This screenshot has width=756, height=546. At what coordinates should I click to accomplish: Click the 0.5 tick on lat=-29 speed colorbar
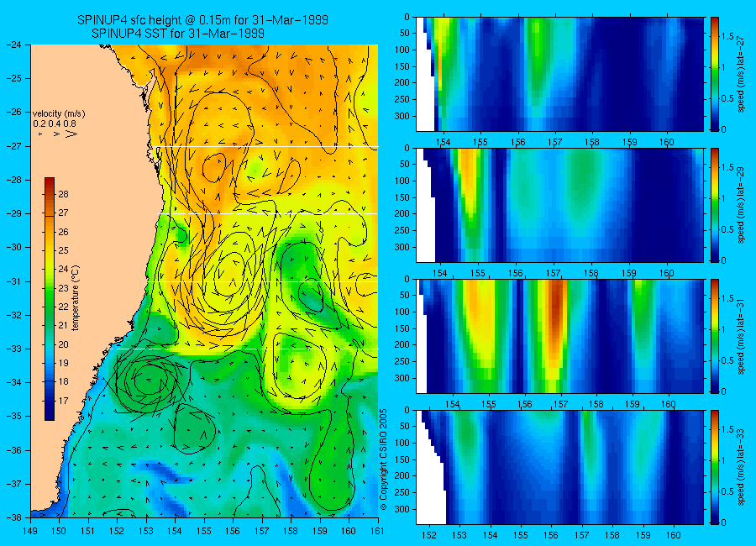(x=727, y=229)
